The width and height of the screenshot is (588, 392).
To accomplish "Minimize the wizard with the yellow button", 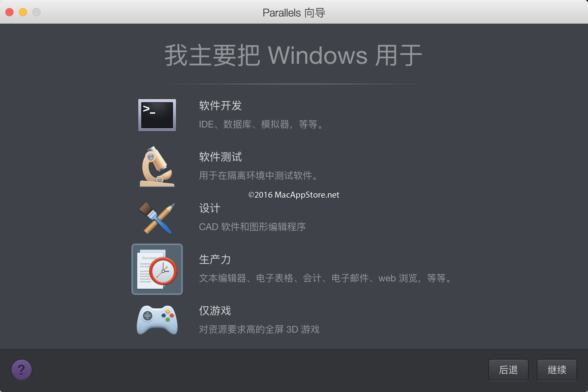I will [x=23, y=12].
